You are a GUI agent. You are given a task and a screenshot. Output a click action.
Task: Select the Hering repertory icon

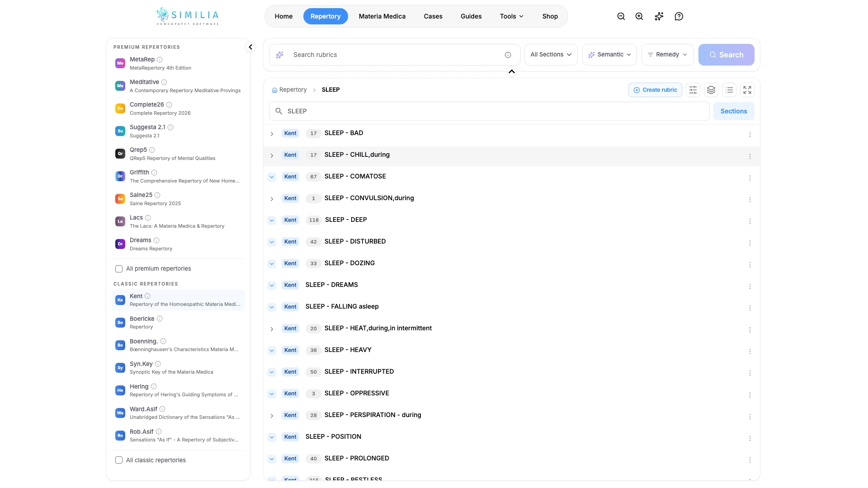coord(120,390)
